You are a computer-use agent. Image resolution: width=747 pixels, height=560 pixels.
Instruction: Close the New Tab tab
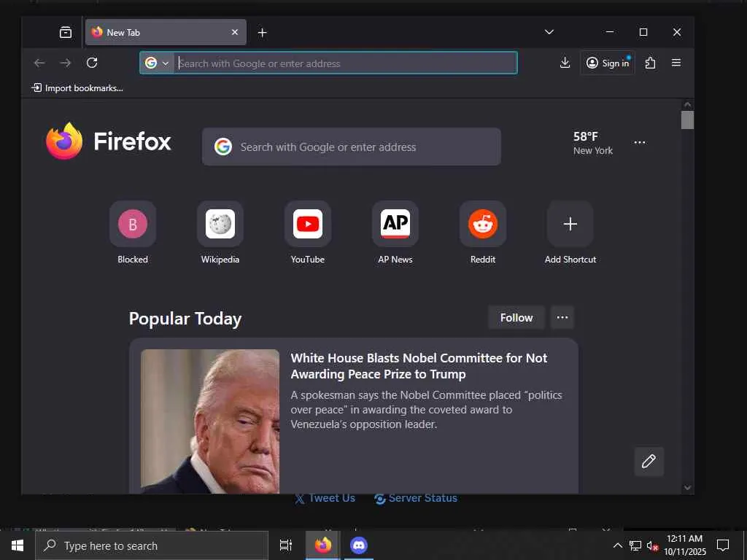tap(235, 32)
